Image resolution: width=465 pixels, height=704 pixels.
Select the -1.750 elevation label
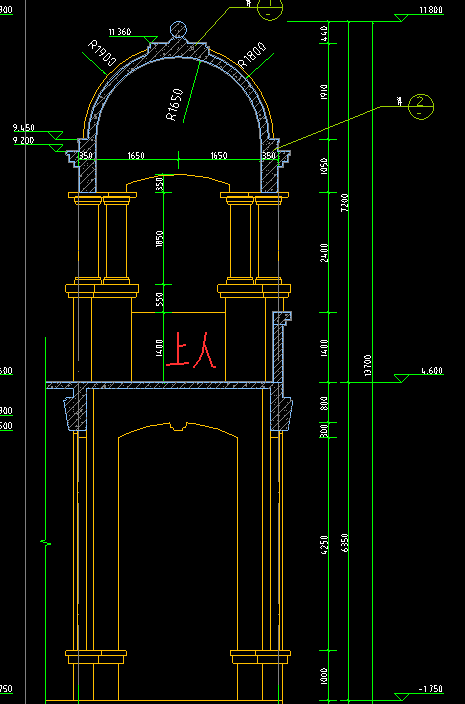431,689
